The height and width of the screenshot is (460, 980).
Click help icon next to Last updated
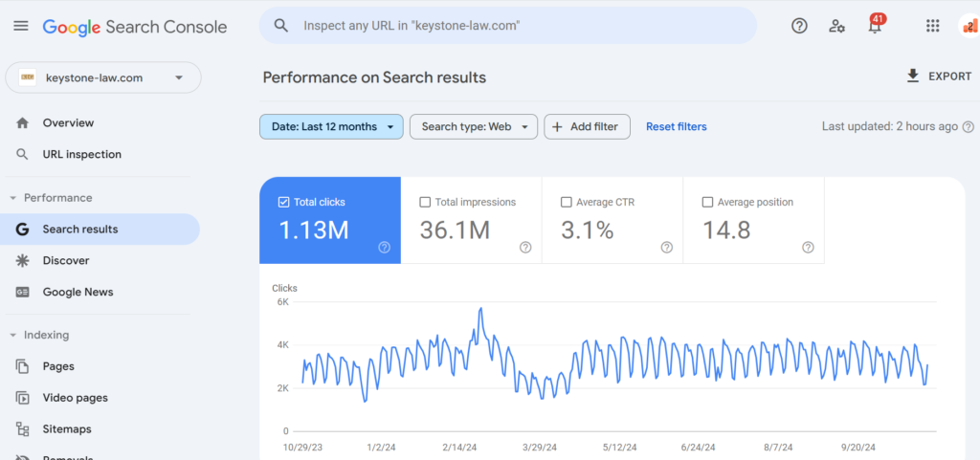969,126
